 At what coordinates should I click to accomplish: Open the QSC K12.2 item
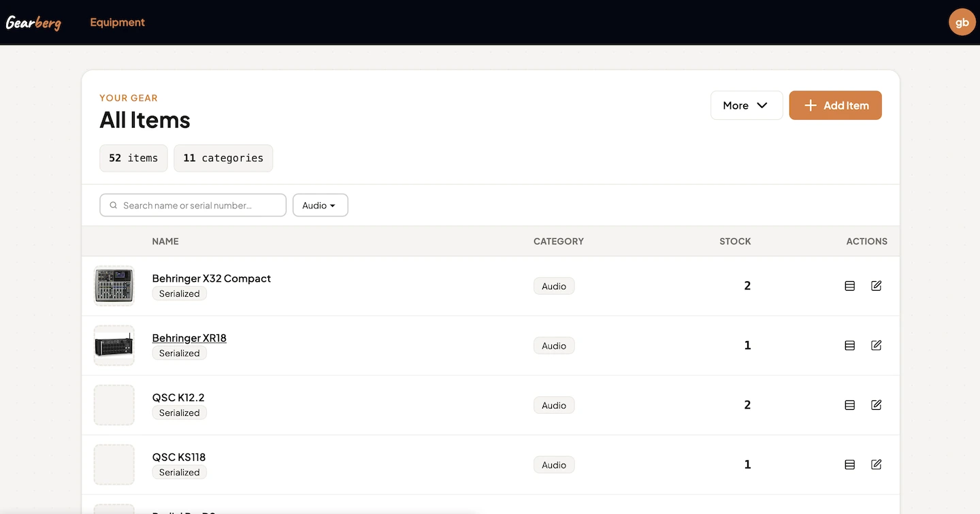point(178,398)
